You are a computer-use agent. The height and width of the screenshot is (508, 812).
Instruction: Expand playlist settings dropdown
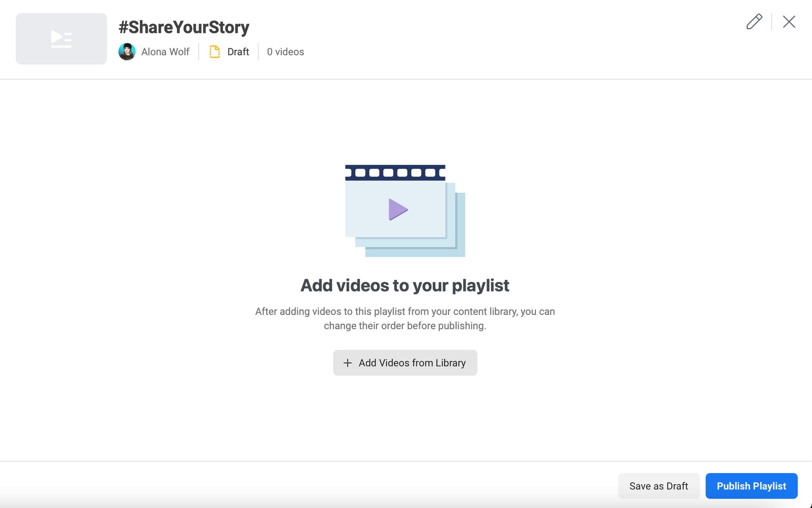click(x=754, y=21)
